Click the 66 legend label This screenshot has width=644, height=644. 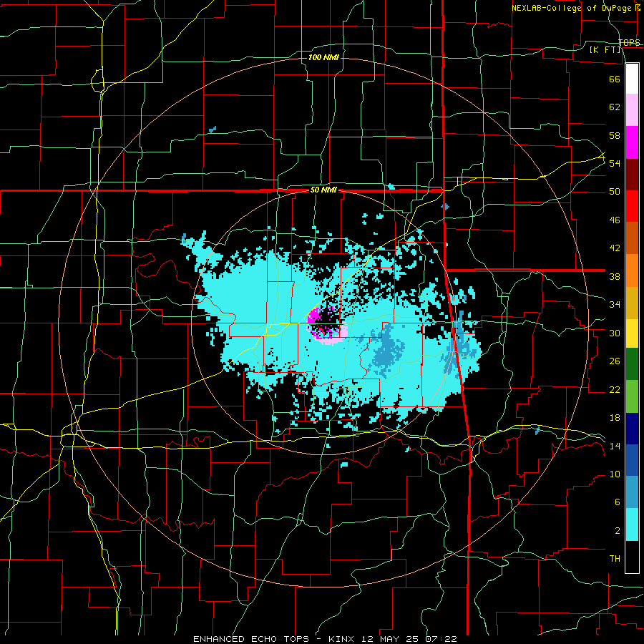[x=615, y=79]
